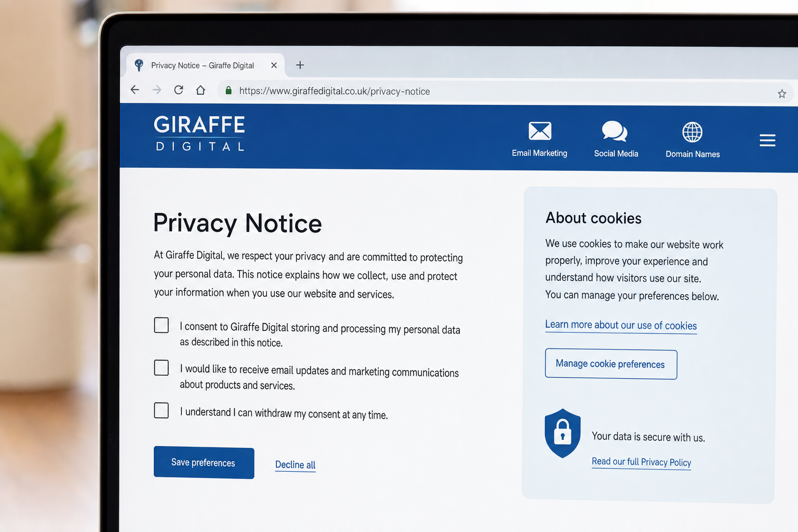Image resolution: width=798 pixels, height=532 pixels.
Task: Click Save preferences button
Action: (x=204, y=462)
